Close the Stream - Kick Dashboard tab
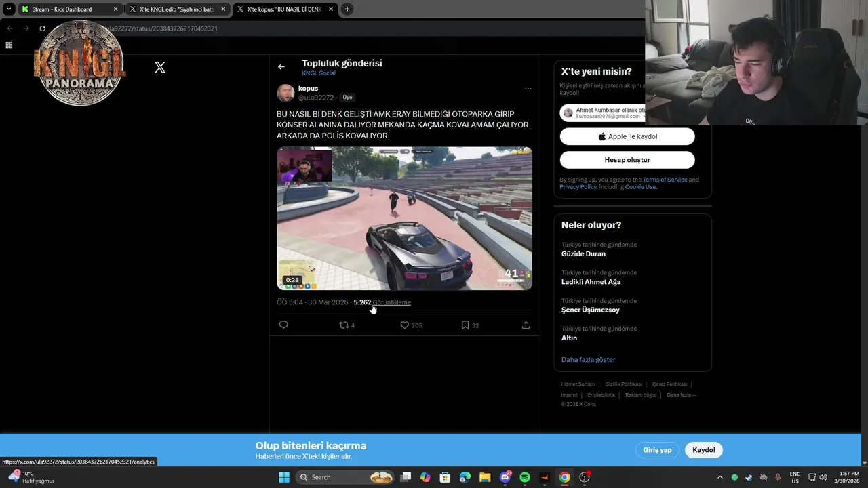Viewport: 868px width, 488px height. pos(115,9)
